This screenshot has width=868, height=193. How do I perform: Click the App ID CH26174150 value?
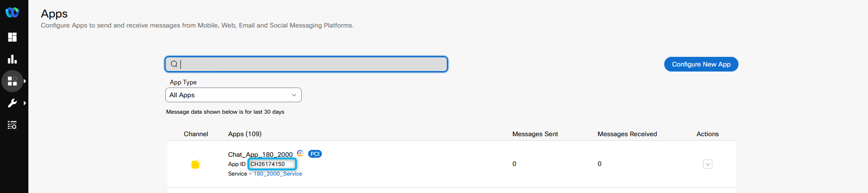[268, 164]
